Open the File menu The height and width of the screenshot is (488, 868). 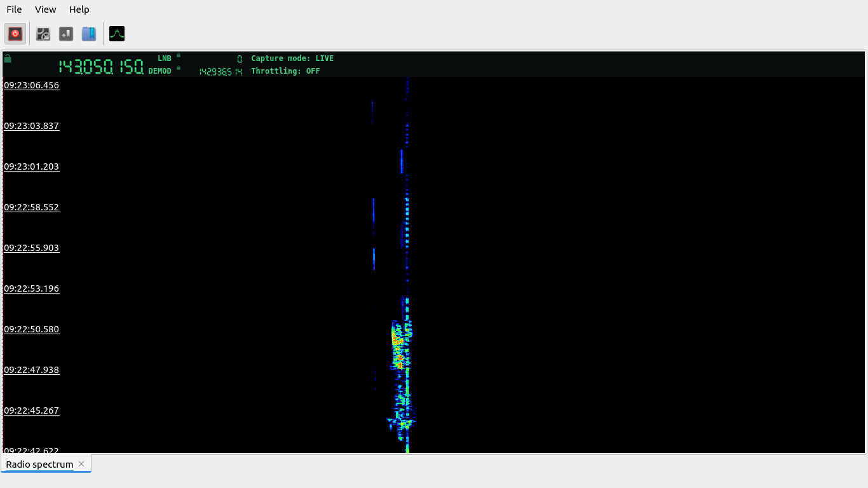click(14, 10)
